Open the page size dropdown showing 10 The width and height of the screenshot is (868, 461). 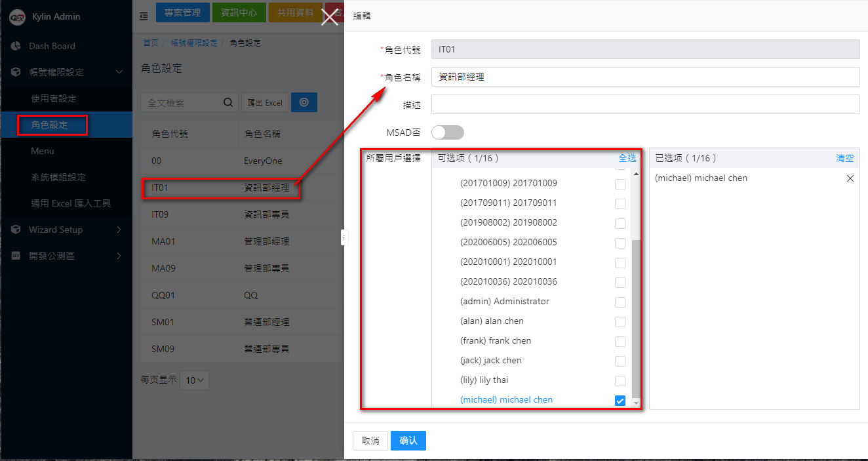tap(195, 380)
